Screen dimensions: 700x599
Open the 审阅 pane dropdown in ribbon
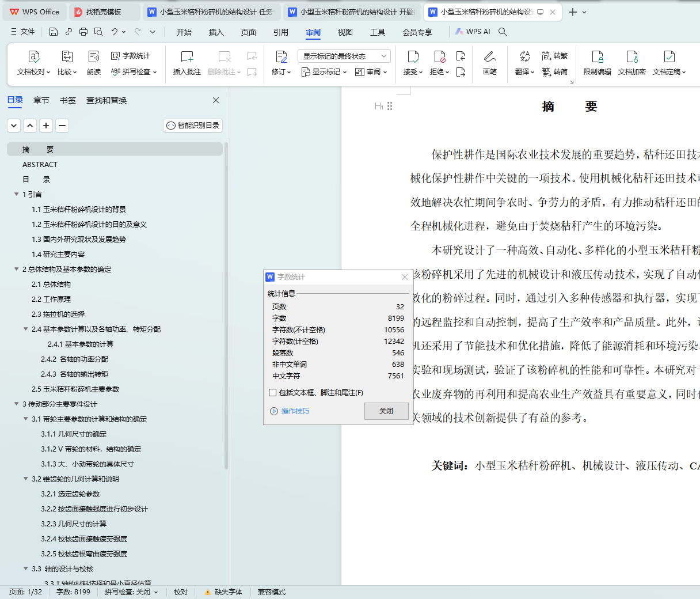click(371, 72)
